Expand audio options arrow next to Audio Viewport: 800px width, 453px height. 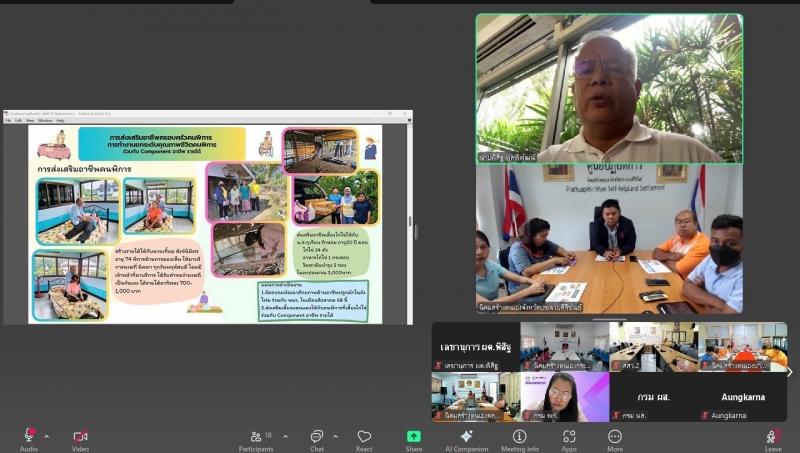[47, 437]
